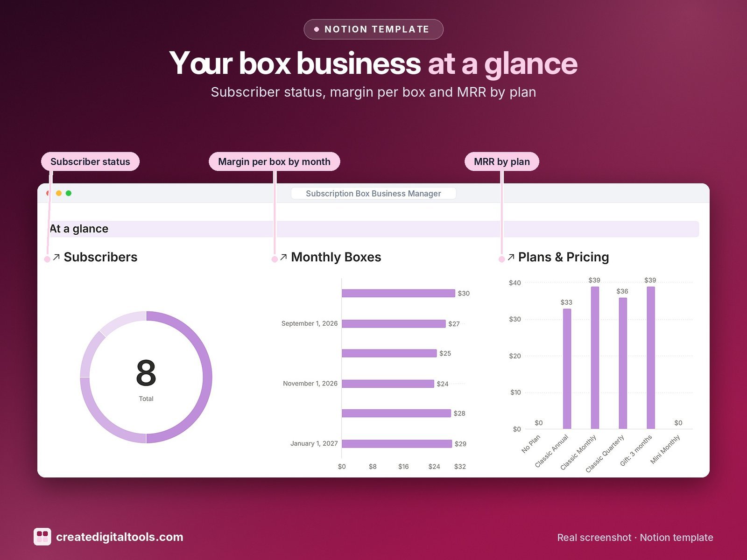Click the "Mini Monthly" axis label
Viewport: 747px width, 560px height.
click(x=665, y=449)
